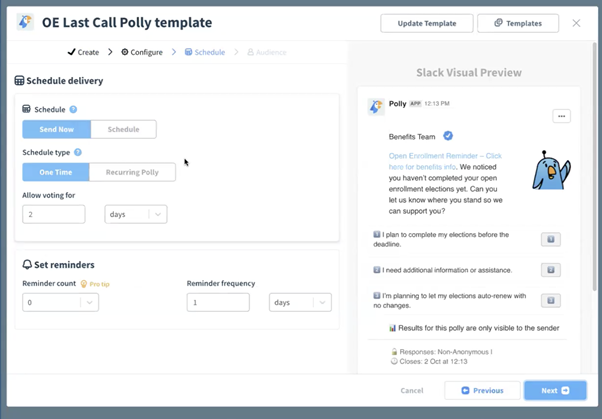Click the Polly bird avatar in preview
This screenshot has width=602, height=419.
pyautogui.click(x=375, y=106)
